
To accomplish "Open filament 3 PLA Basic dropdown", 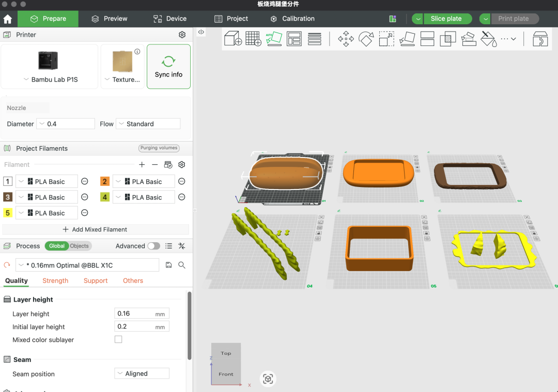I will click(47, 197).
